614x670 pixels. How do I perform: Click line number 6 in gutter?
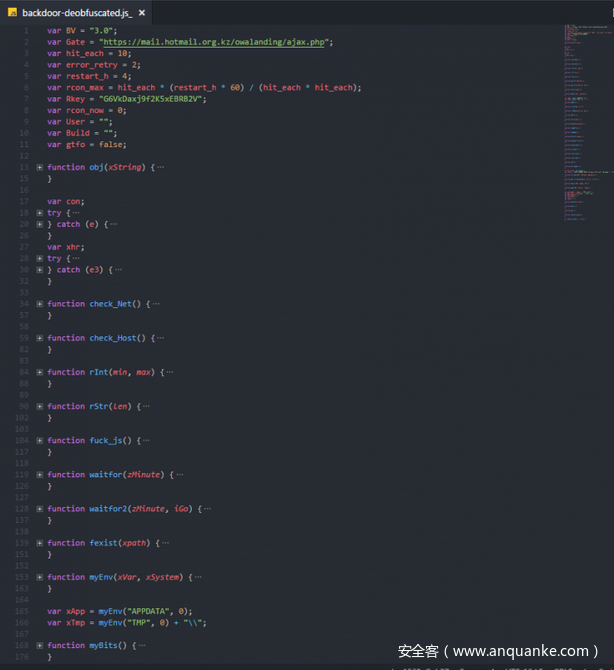click(26, 88)
